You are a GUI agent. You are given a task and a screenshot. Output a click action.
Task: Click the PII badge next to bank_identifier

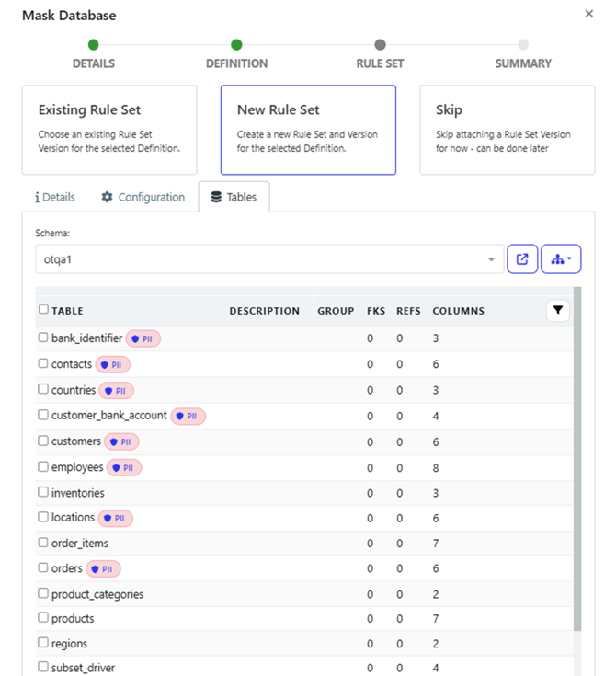143,338
